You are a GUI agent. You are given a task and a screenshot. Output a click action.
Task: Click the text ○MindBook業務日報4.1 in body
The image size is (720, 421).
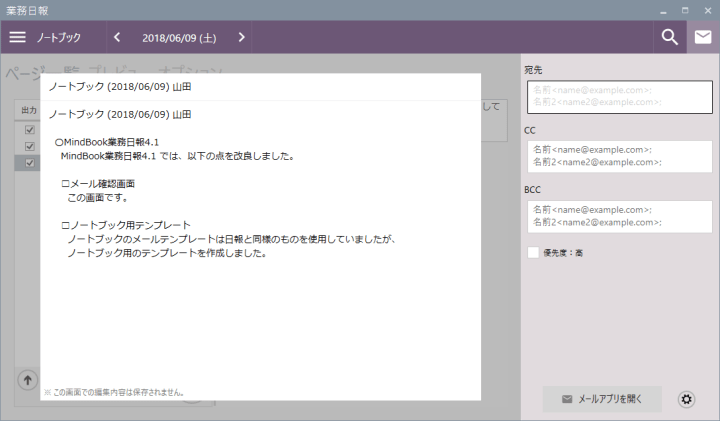click(107, 142)
